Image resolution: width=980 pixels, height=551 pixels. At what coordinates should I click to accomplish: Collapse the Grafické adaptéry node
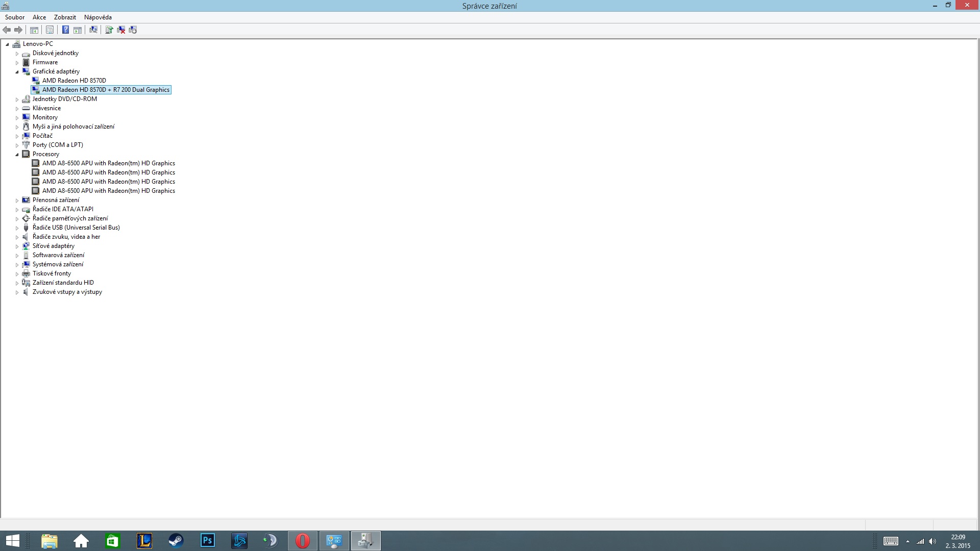coord(17,72)
